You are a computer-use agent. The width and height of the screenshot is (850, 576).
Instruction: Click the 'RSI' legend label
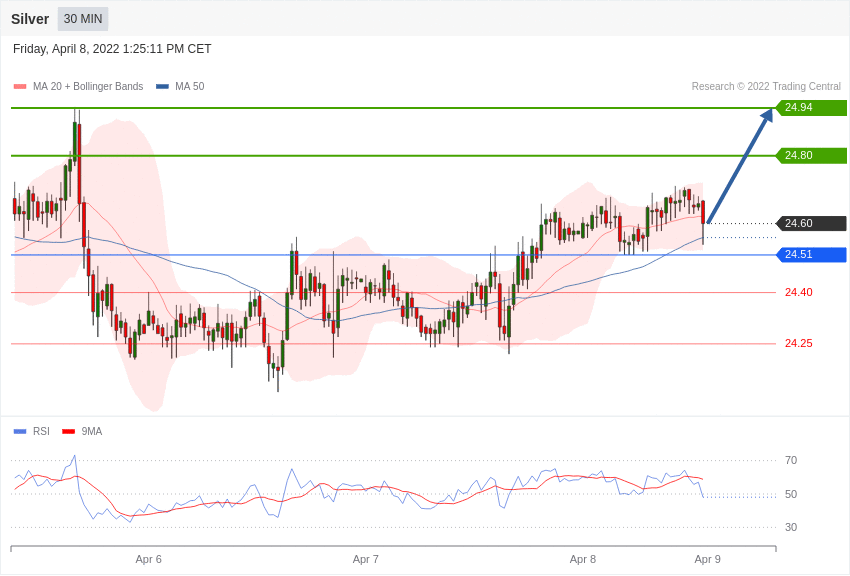coord(41,431)
